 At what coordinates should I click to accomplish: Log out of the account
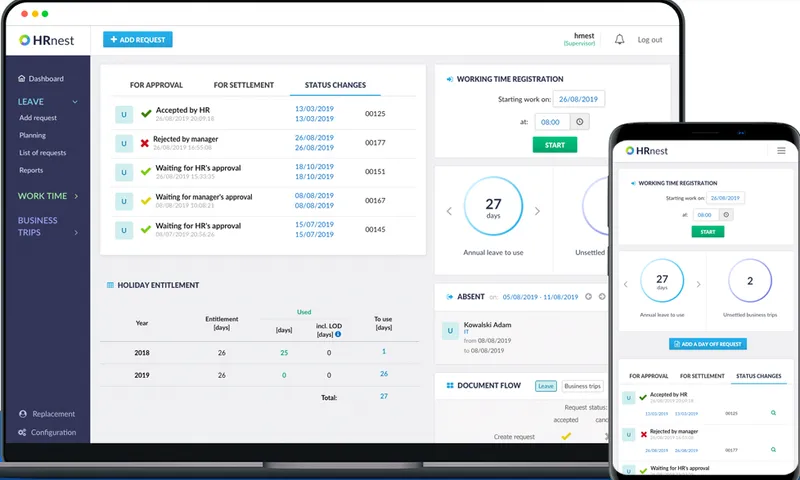tap(649, 40)
